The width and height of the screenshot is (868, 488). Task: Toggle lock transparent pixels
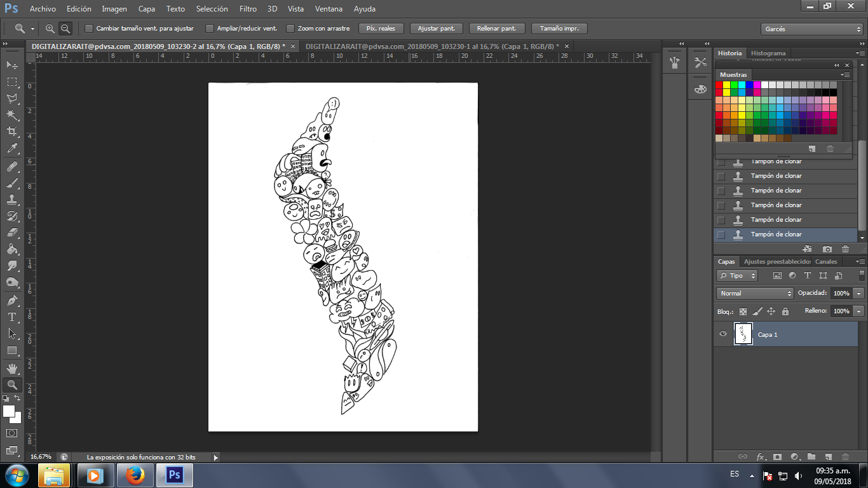click(x=743, y=311)
